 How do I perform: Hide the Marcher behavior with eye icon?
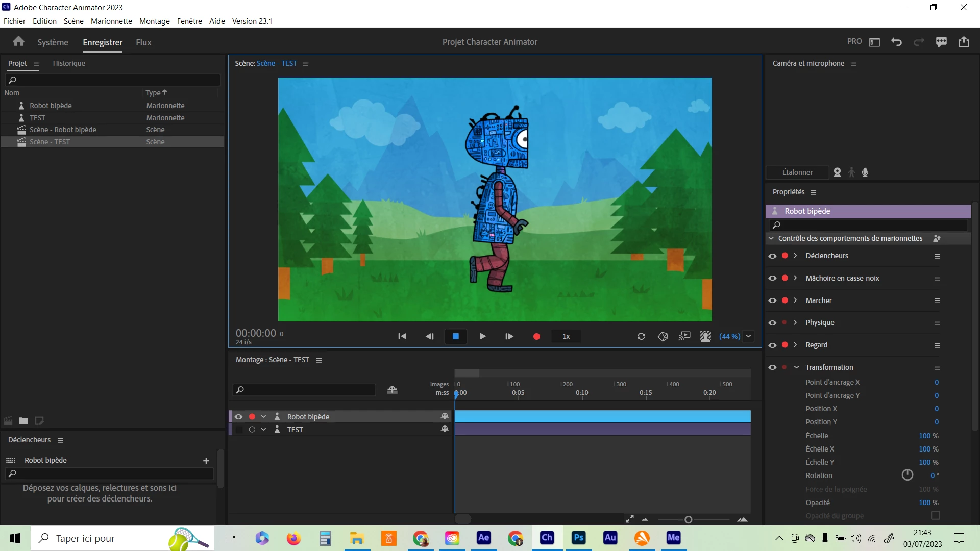pos(772,300)
